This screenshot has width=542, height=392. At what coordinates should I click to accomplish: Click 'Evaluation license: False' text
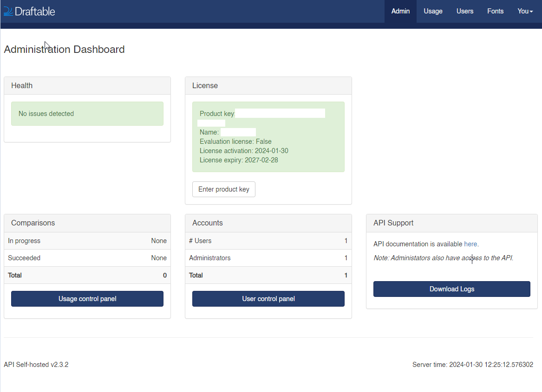point(235,141)
